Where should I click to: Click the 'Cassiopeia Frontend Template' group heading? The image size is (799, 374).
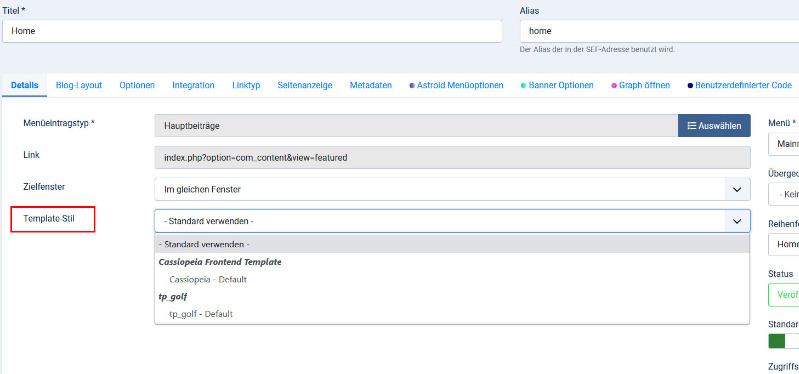tap(220, 262)
